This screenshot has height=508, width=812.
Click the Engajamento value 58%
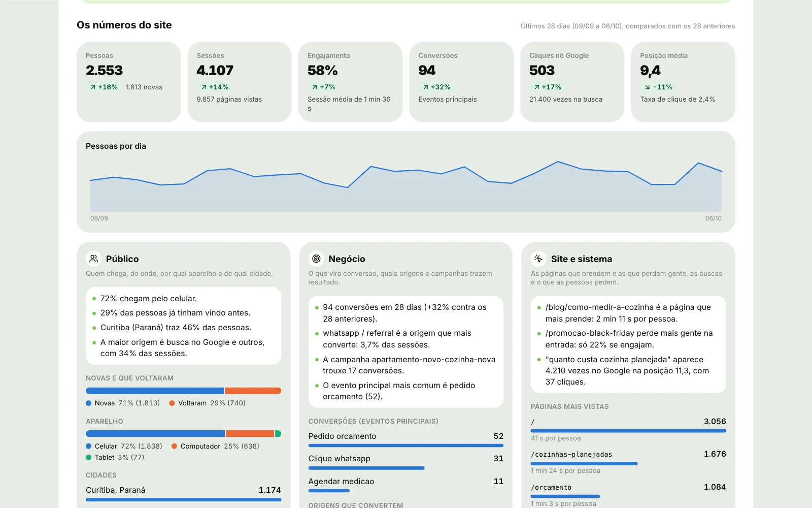[x=322, y=71]
